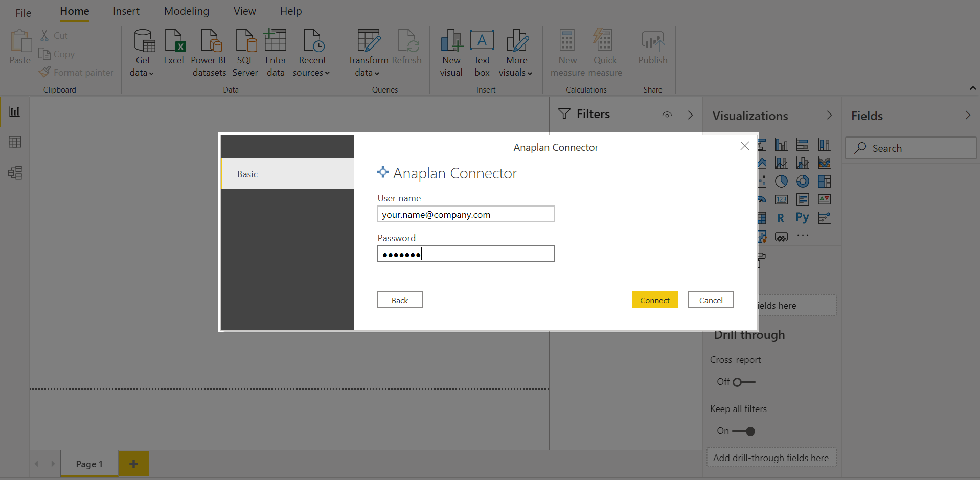Click the Copy icon in the ribbon

[44, 54]
